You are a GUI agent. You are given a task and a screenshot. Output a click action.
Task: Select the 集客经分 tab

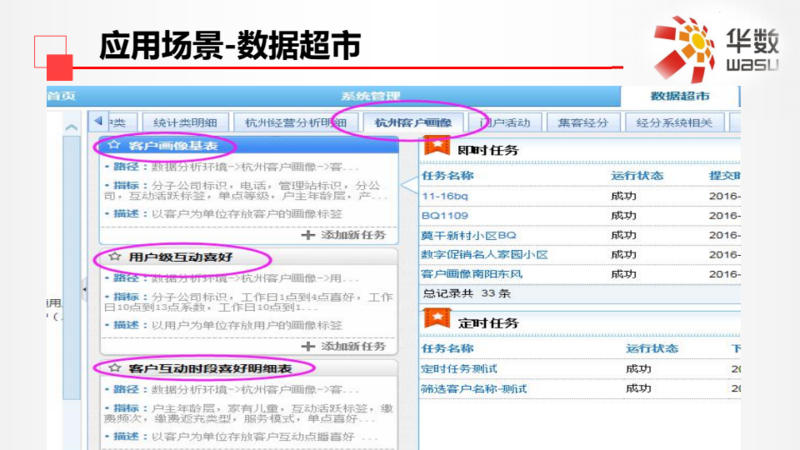pyautogui.click(x=583, y=123)
